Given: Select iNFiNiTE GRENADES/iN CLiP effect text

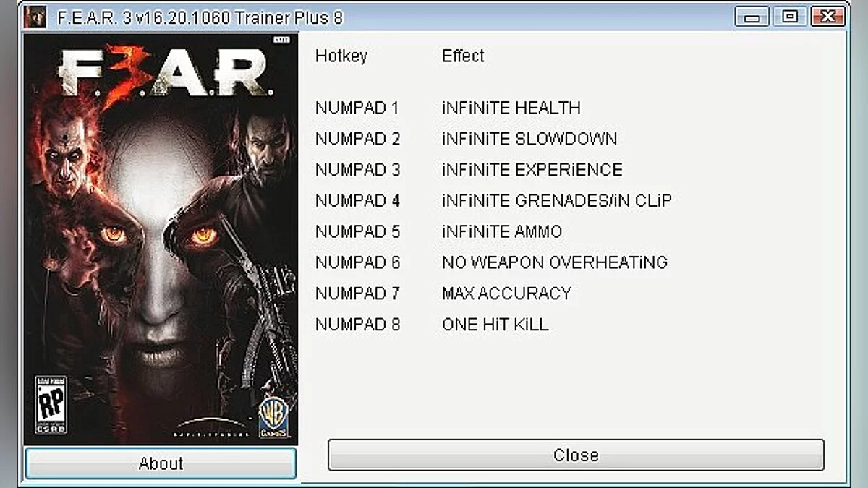Looking at the screenshot, I should click(557, 200).
